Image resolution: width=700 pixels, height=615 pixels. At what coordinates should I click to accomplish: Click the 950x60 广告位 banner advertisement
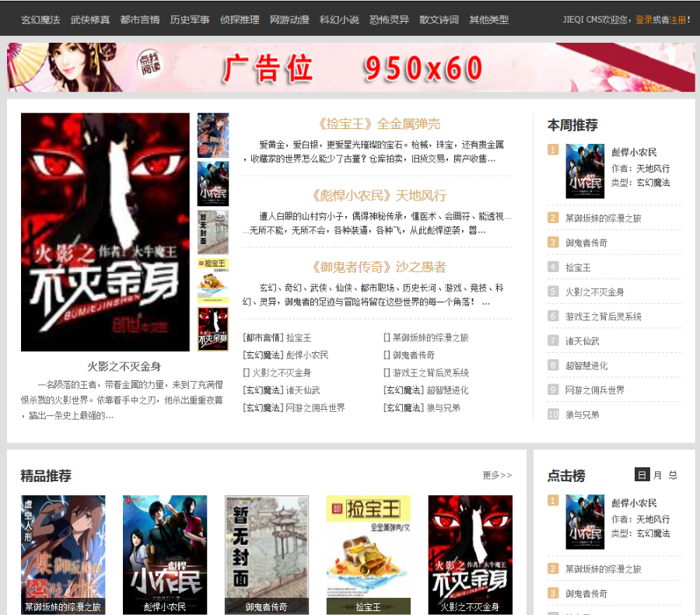click(350, 68)
